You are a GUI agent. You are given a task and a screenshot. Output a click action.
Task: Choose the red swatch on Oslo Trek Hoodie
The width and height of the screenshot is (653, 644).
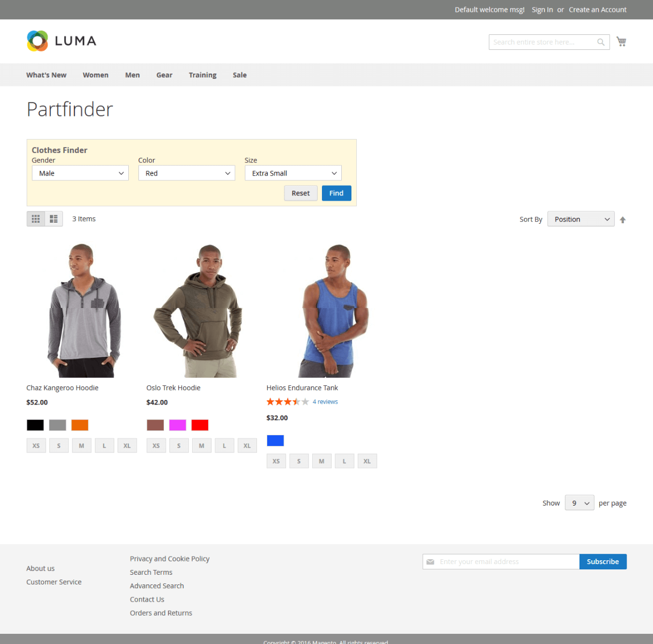200,426
